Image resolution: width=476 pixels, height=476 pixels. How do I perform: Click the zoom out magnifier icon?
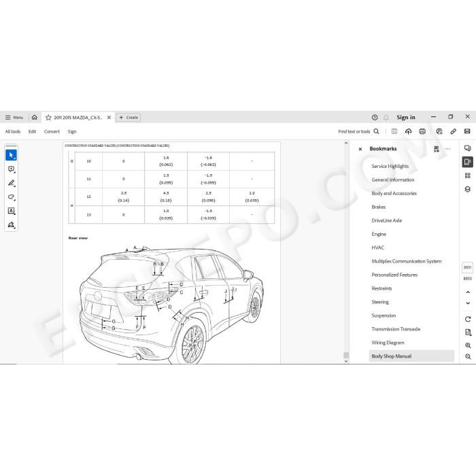[468, 357]
